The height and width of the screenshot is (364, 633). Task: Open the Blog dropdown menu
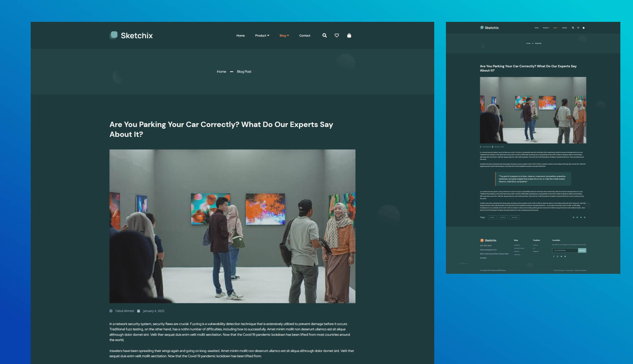pyautogui.click(x=284, y=35)
